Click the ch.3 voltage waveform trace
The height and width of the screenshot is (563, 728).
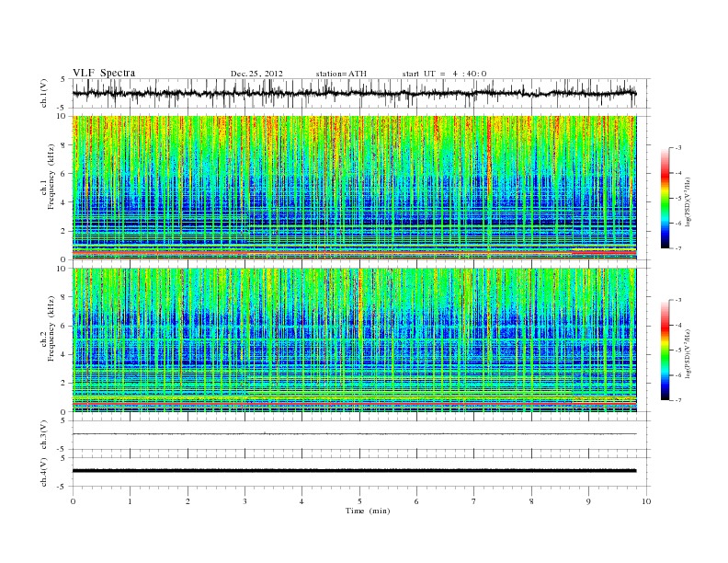pos(354,434)
